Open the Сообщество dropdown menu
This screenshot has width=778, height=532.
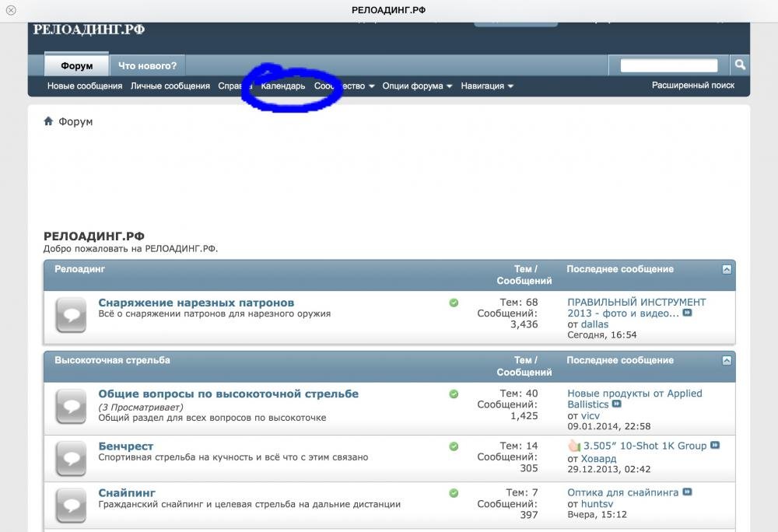point(344,86)
